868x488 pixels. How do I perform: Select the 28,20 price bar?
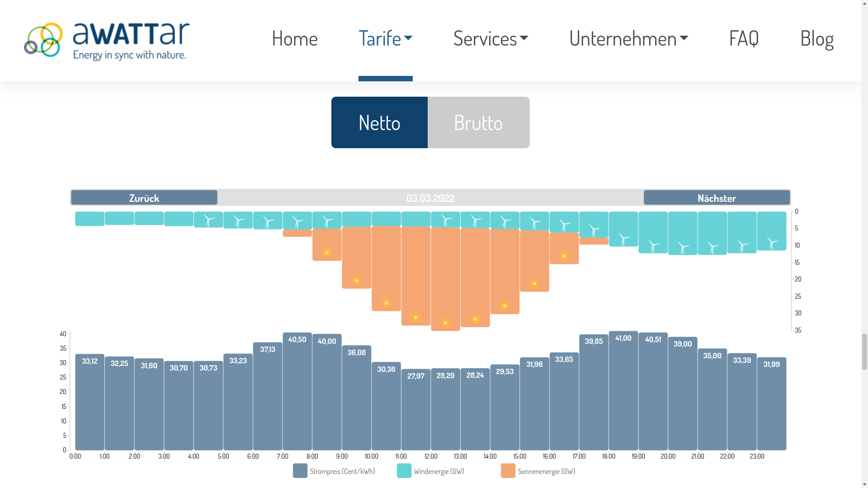[x=445, y=409]
